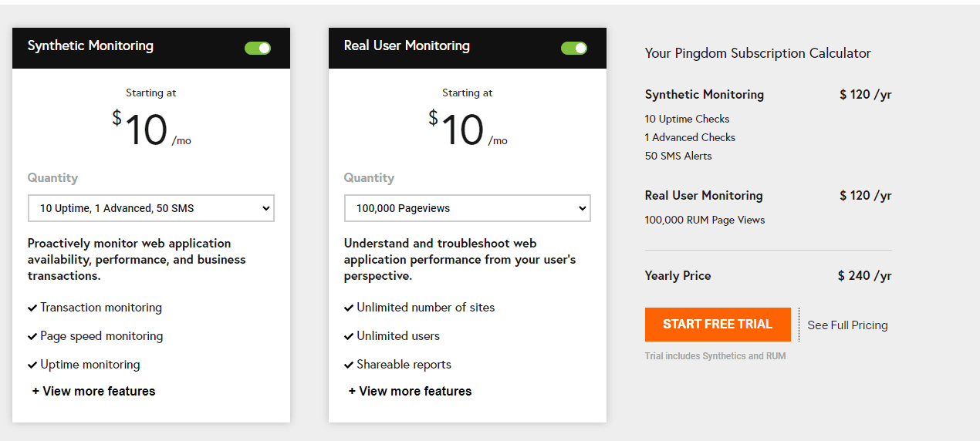980x441 pixels.
Task: Click Trial includes Synthetics and RUM note
Action: pyautogui.click(x=715, y=356)
